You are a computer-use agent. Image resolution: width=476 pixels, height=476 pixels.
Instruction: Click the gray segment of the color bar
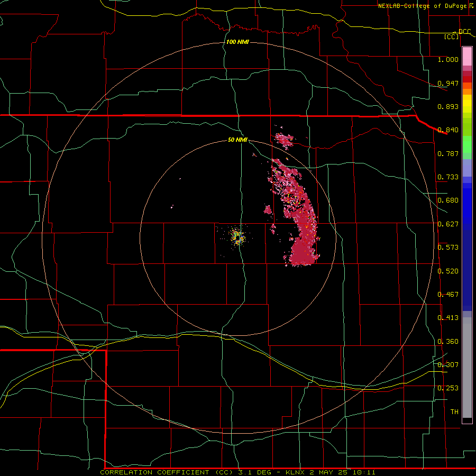pos(467,368)
